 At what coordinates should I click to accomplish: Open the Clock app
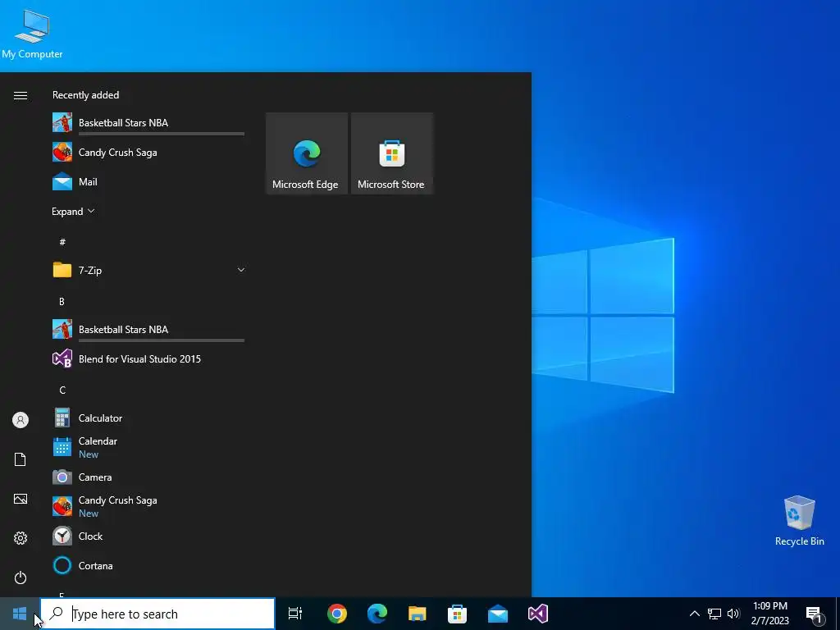tap(148, 536)
